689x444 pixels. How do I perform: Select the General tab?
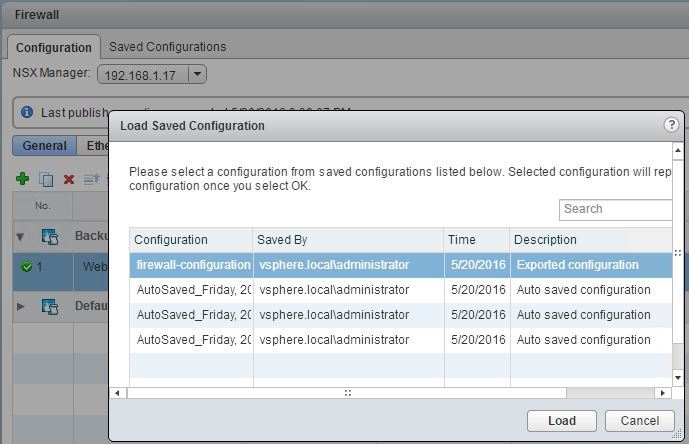[44, 146]
